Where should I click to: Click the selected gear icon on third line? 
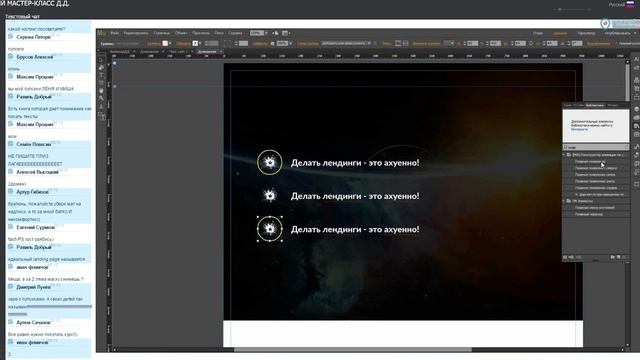(x=269, y=229)
